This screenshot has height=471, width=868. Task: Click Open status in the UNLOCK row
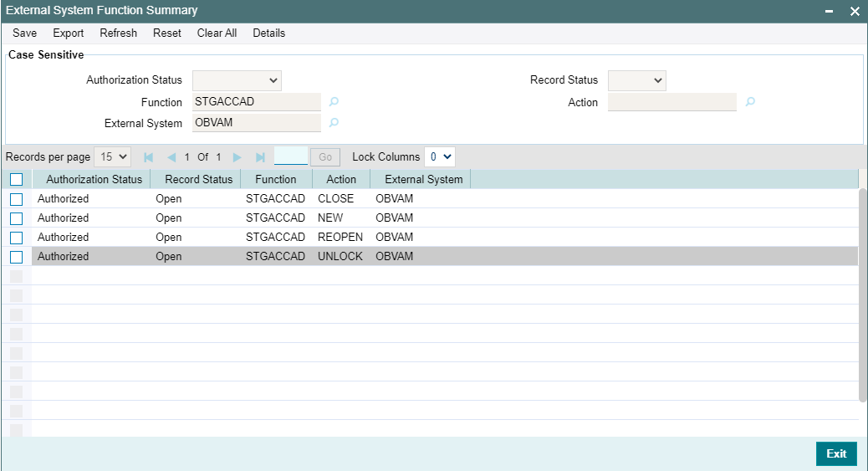[169, 257]
